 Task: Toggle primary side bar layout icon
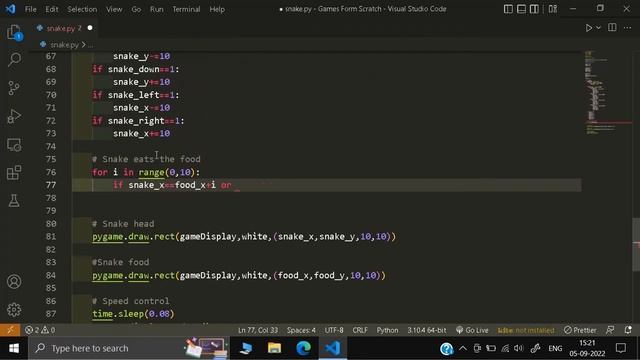click(508, 9)
